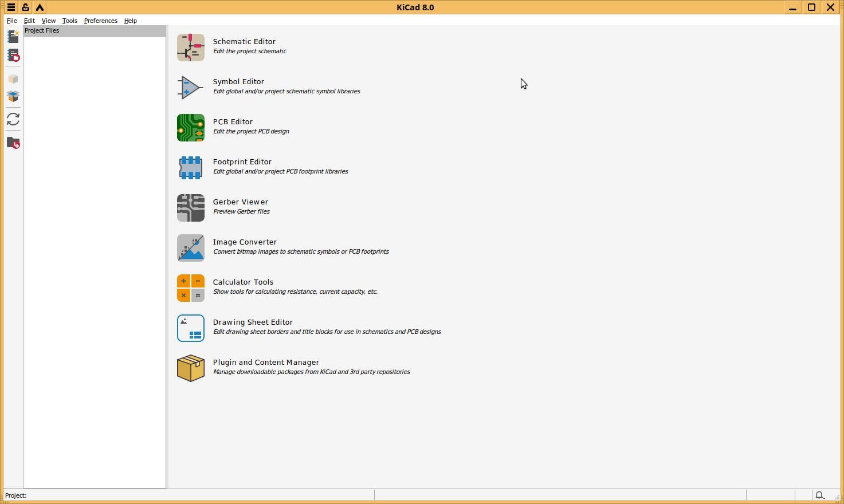
Task: Start the Image Converter icon
Action: [x=191, y=248]
